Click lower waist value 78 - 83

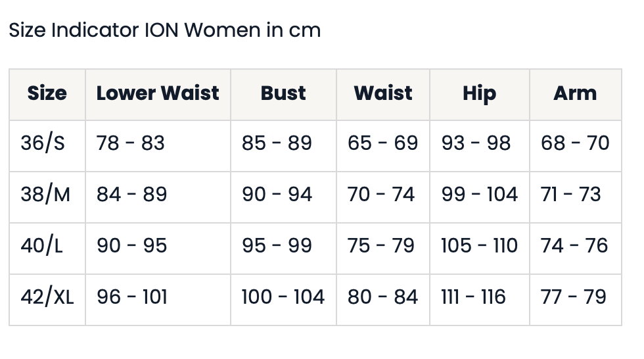tap(131, 143)
